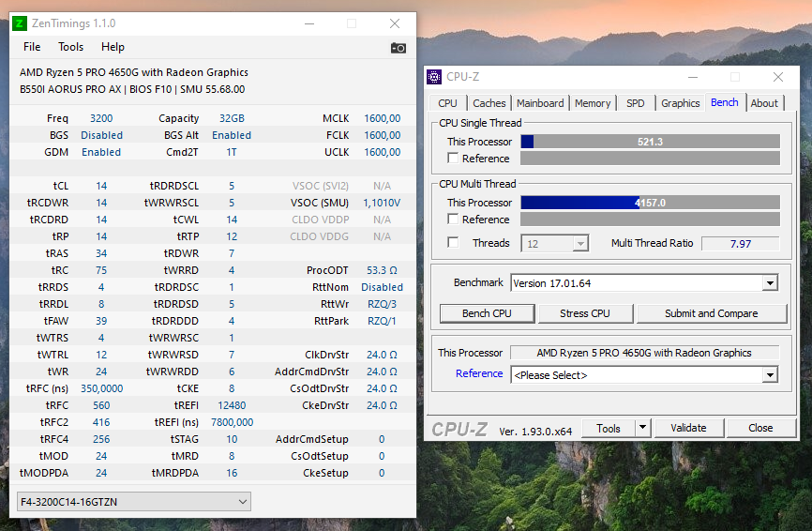Enable the Multi Thread Reference checkbox

[453, 220]
